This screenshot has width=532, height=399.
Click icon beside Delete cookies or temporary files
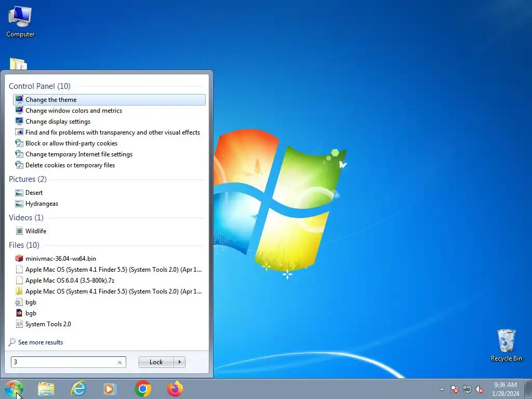pos(19,165)
